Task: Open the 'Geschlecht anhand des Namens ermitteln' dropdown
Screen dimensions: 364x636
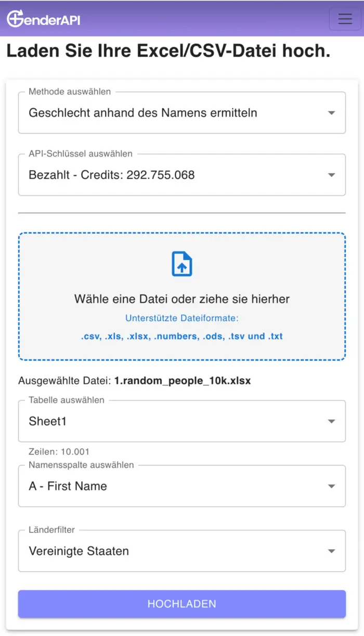Action: (143, 113)
